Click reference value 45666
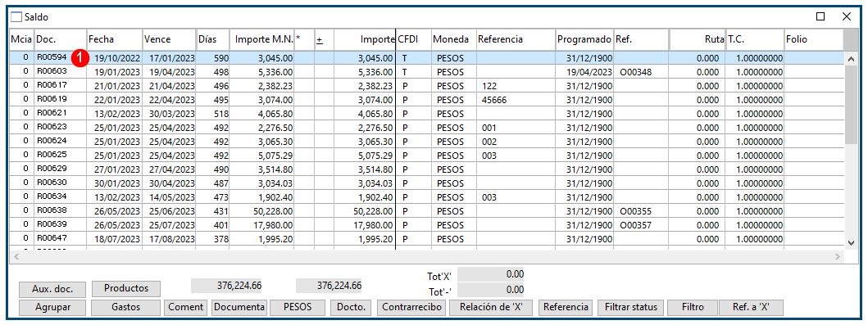 pos(494,100)
